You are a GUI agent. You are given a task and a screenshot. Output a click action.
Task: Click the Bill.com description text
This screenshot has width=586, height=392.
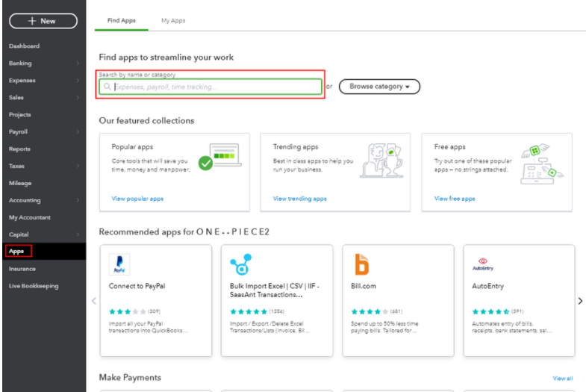point(384,327)
